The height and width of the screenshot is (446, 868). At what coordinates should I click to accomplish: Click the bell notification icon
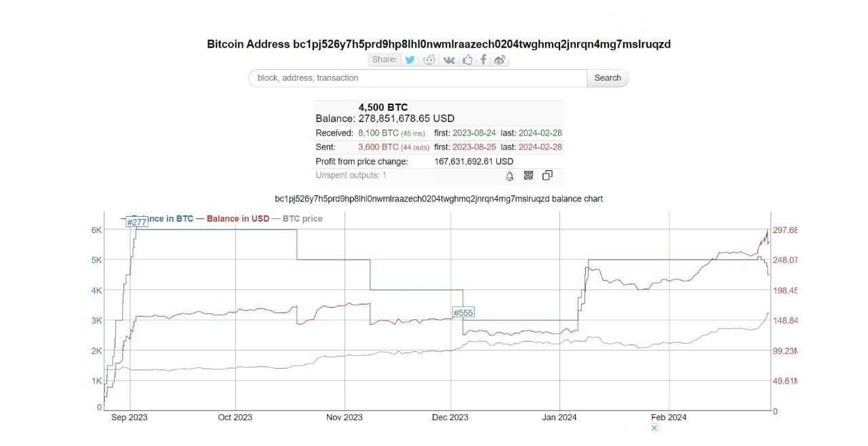509,176
